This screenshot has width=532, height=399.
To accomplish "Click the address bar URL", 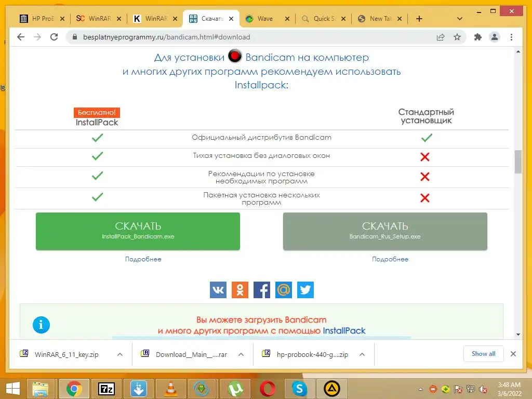I will [166, 37].
